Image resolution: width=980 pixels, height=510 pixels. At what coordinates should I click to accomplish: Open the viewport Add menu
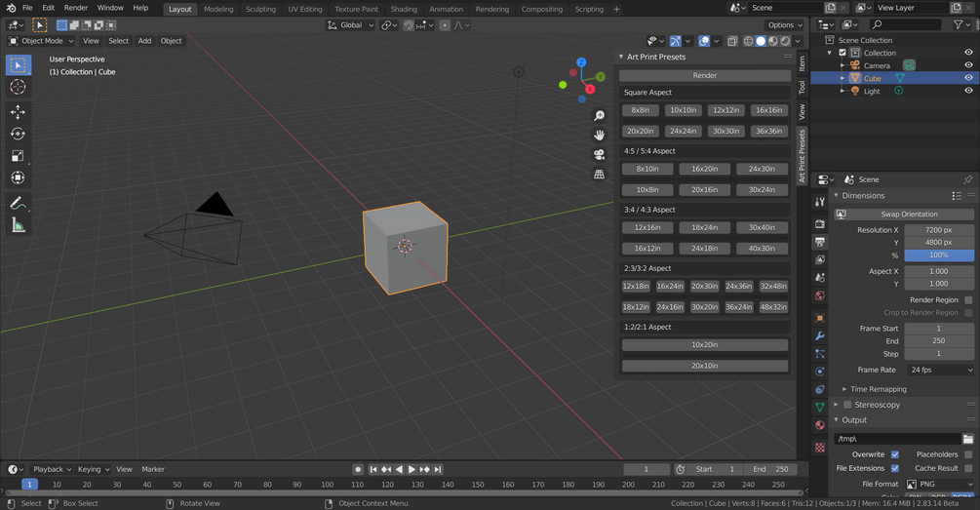pos(144,41)
